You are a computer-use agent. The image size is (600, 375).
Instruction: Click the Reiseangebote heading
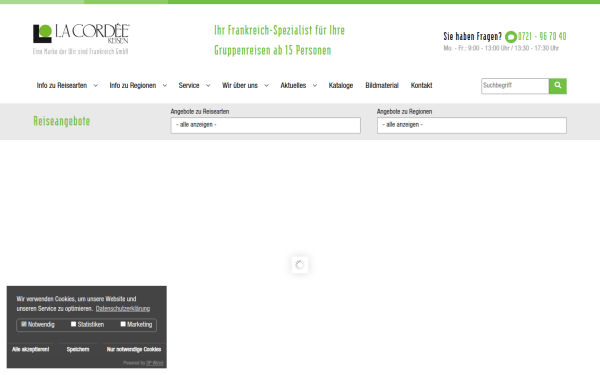tap(62, 121)
